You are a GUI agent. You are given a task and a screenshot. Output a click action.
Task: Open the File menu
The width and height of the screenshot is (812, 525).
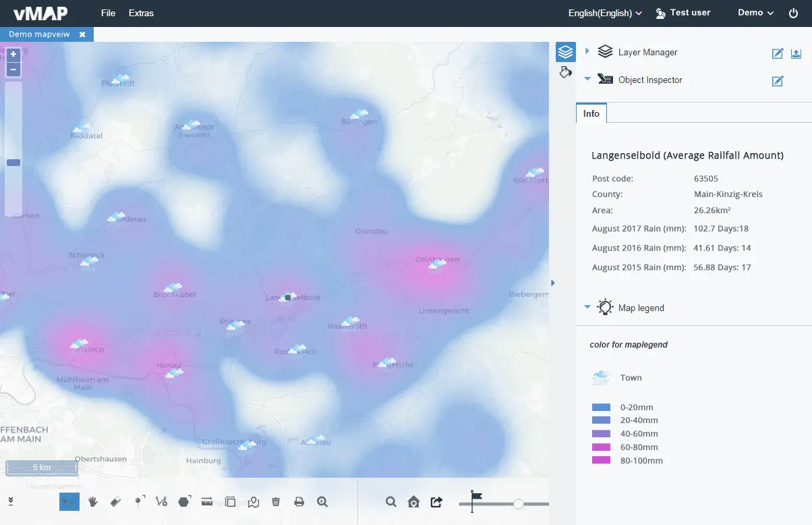click(x=108, y=13)
